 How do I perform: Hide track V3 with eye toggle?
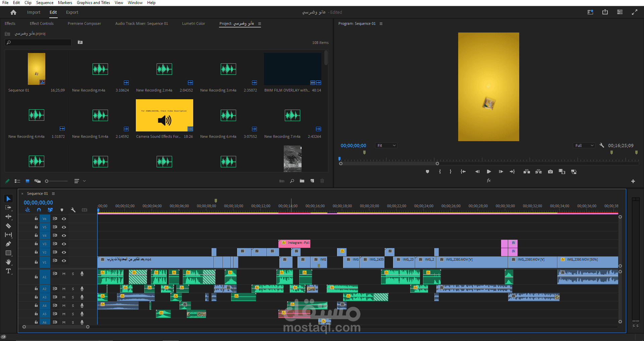click(64, 244)
